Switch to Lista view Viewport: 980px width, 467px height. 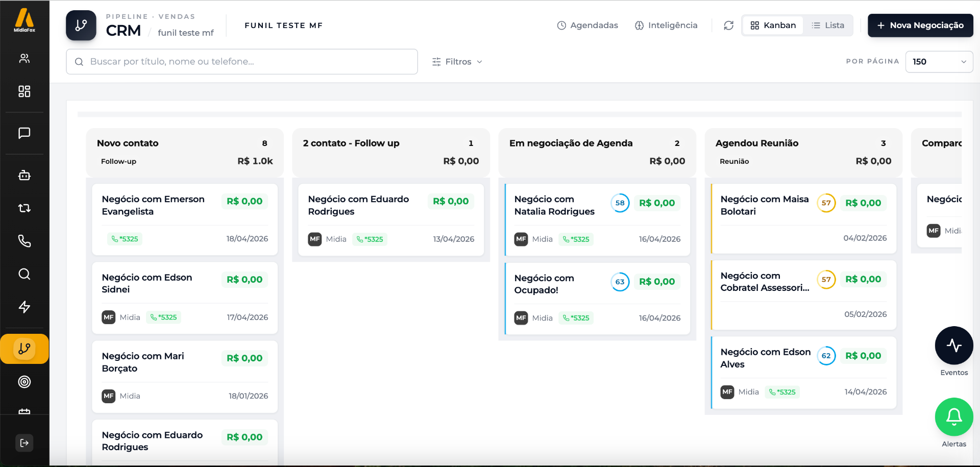click(x=828, y=26)
